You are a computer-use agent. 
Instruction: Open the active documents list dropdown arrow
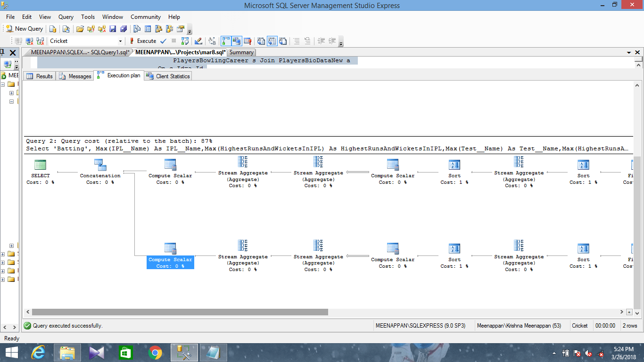click(x=629, y=52)
